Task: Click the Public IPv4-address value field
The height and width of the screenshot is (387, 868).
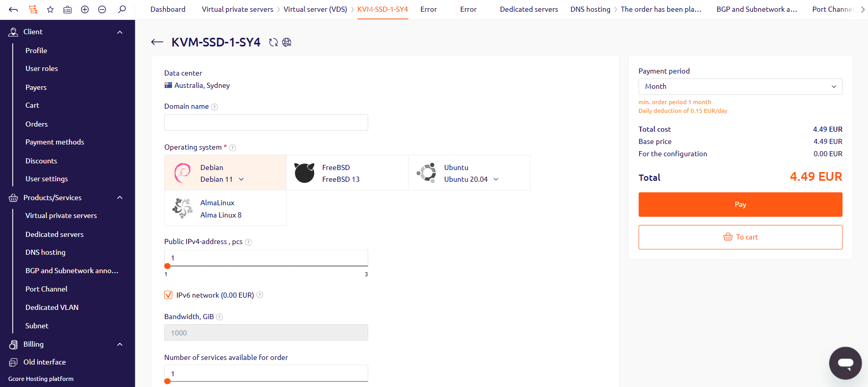Action: [266, 258]
